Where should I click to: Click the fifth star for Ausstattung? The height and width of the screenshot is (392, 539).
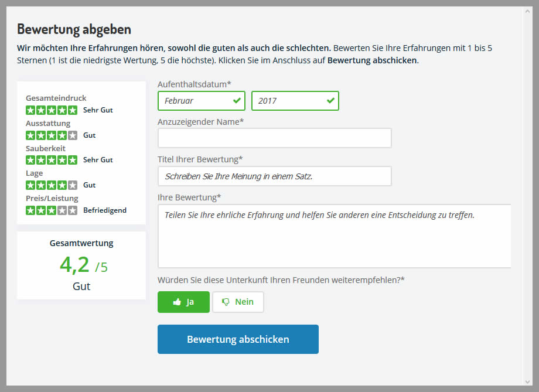73,135
